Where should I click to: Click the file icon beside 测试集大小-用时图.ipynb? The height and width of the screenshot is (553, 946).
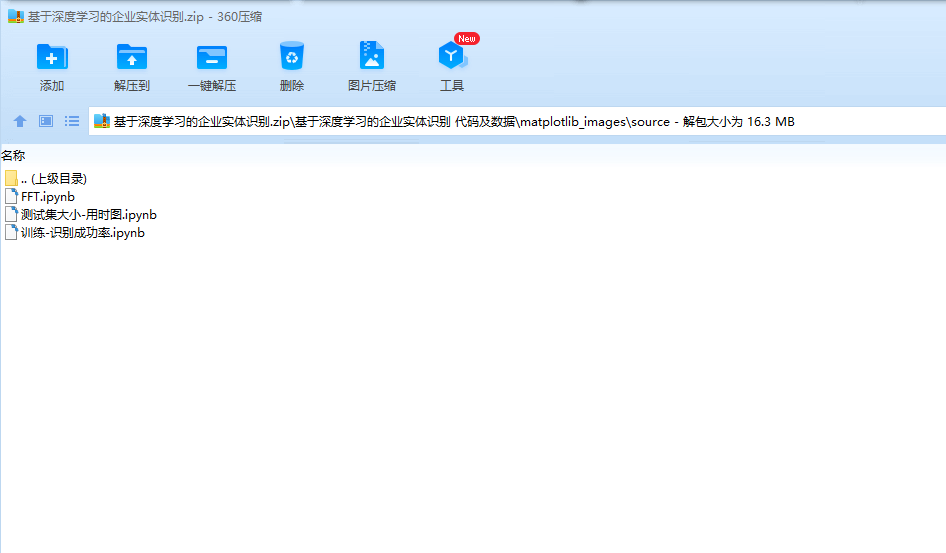11,215
